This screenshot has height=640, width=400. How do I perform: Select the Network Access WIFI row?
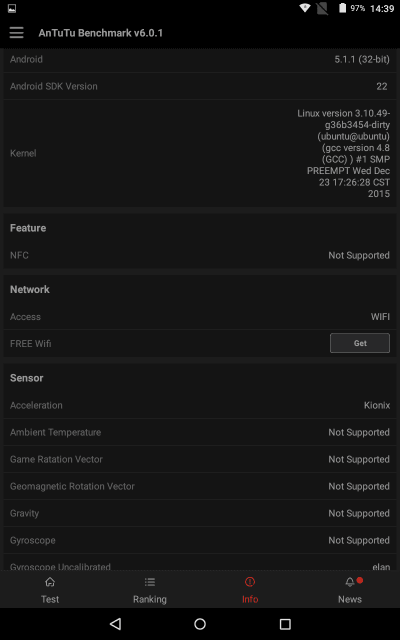[x=200, y=317]
